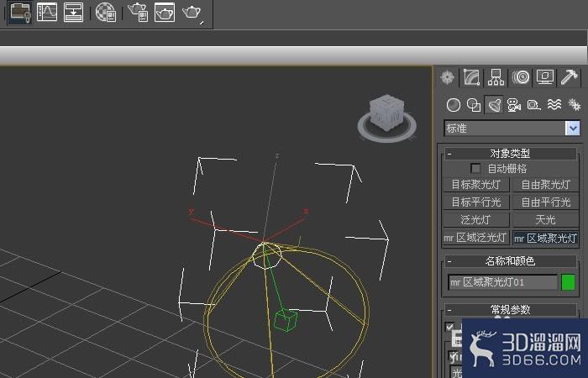
Task: Click the 自由平行光 button
Action: [x=546, y=202]
